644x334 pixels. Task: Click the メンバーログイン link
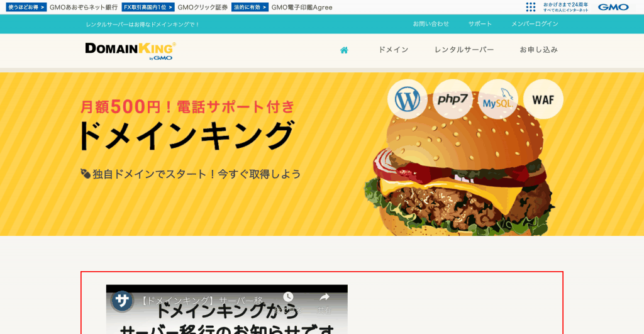(535, 24)
